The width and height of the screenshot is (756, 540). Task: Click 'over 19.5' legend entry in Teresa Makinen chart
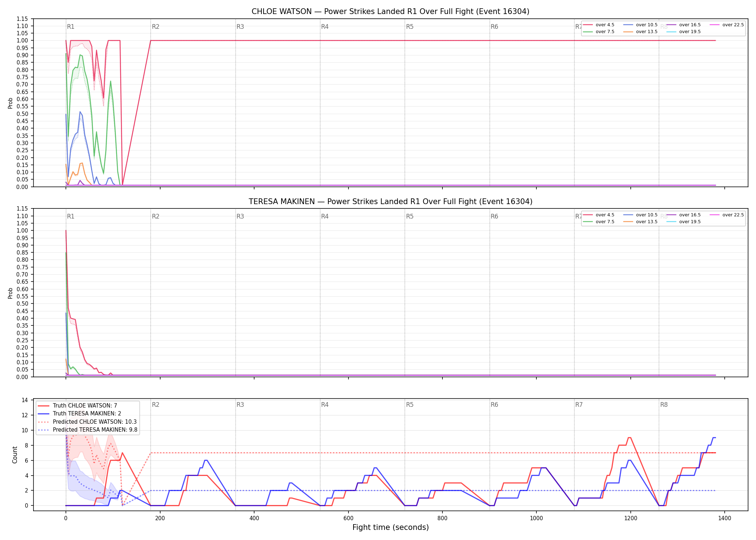[684, 222]
